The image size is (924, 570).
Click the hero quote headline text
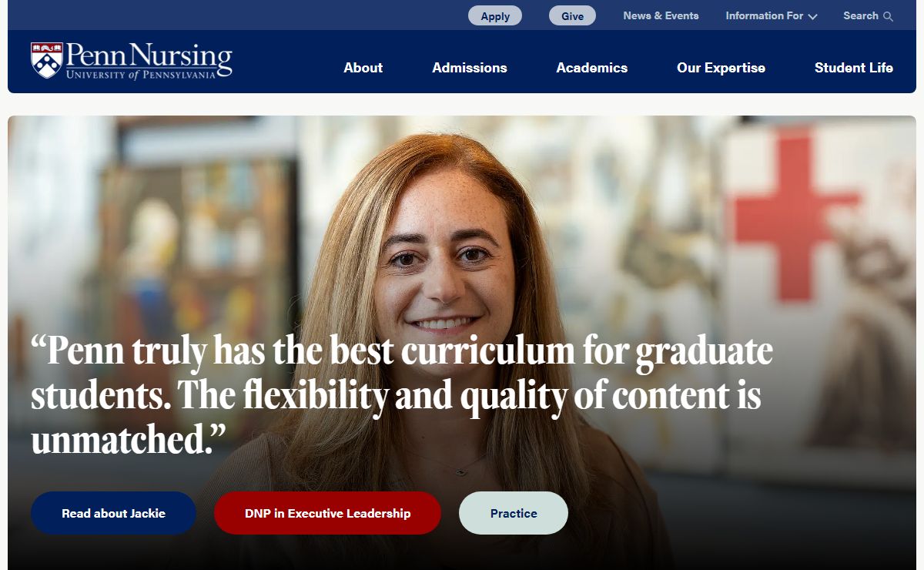(402, 395)
